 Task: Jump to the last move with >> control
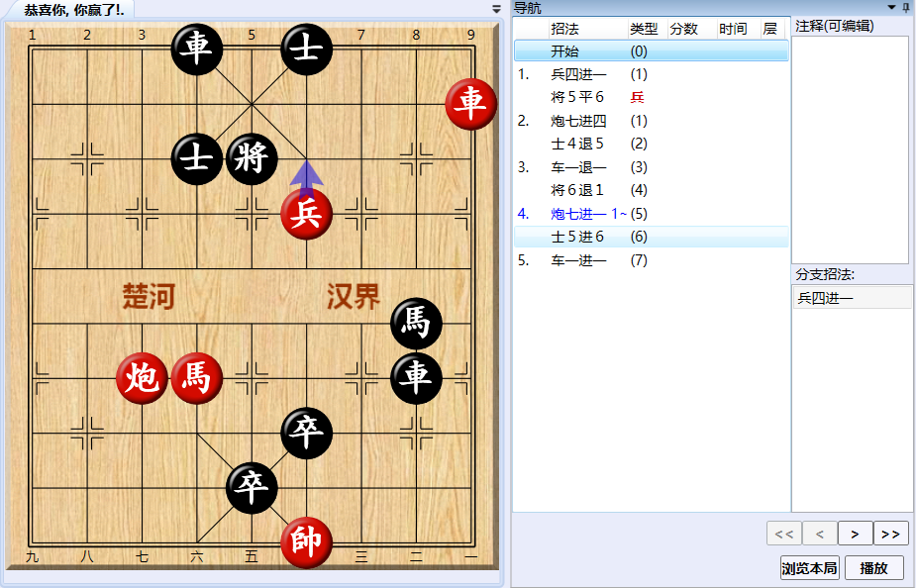[889, 533]
